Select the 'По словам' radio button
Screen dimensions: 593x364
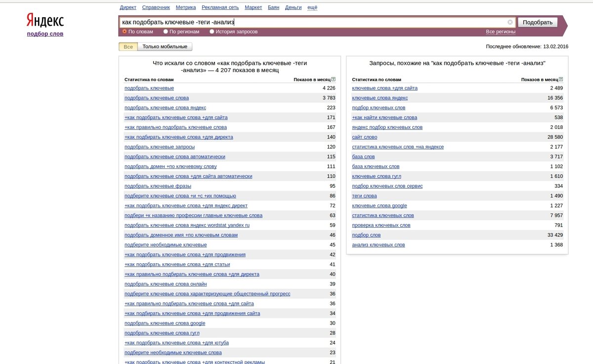[x=125, y=32]
